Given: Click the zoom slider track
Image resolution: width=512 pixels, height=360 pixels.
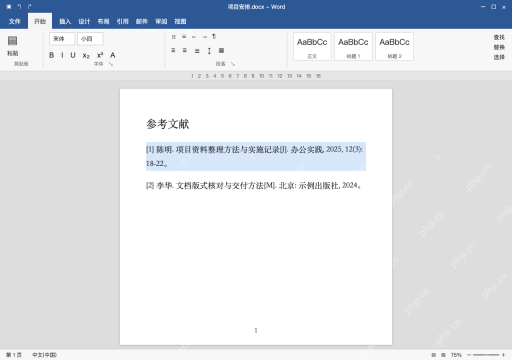Looking at the screenshot, I should click(x=486, y=355).
